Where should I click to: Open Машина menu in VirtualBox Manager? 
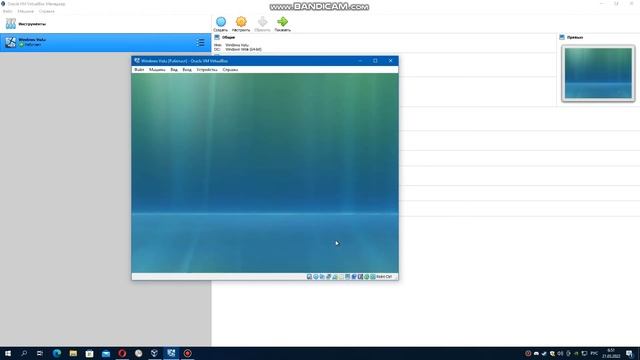(25, 11)
